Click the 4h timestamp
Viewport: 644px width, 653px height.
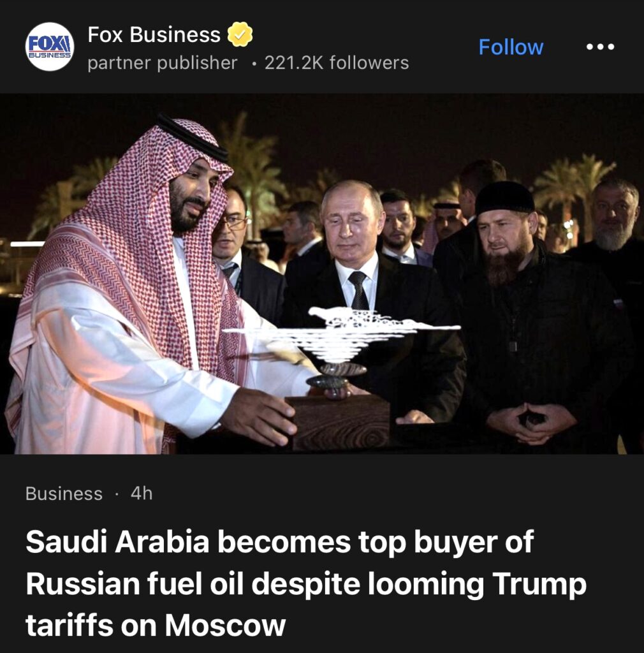(142, 494)
